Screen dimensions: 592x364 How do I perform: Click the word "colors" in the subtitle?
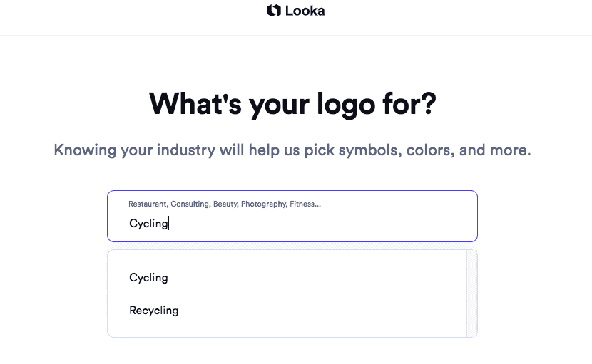[430, 151]
